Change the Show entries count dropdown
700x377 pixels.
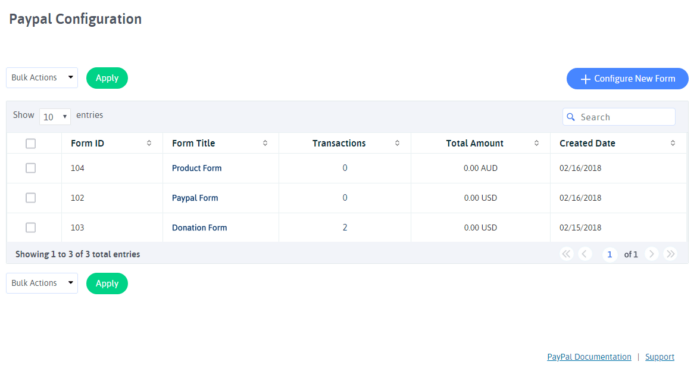point(55,117)
